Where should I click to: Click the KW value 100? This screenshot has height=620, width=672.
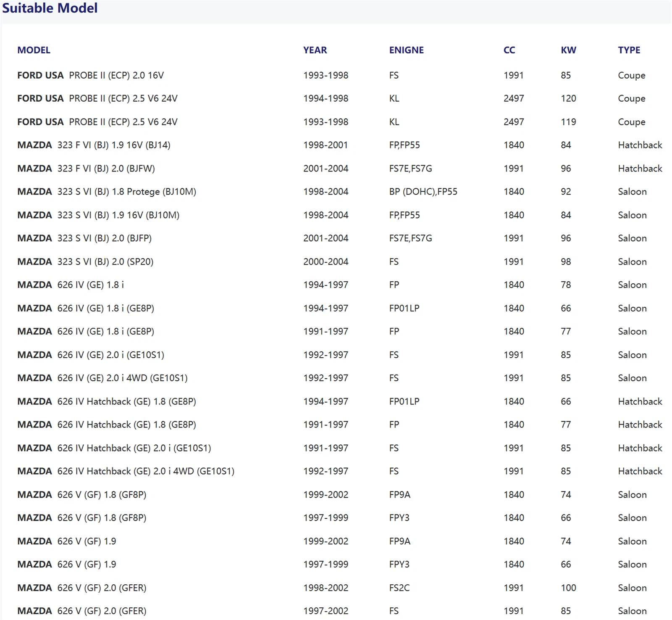click(x=568, y=588)
